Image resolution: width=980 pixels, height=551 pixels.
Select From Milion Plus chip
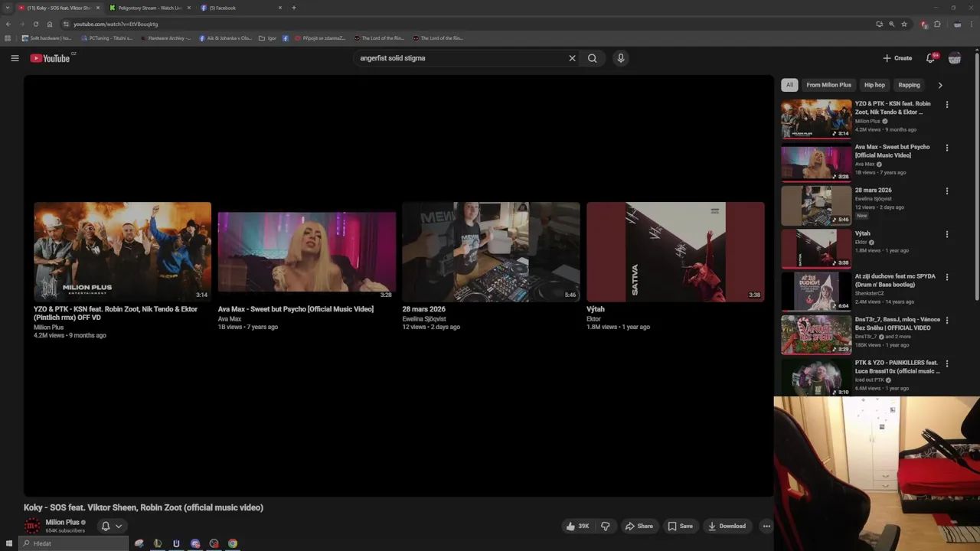pos(828,85)
